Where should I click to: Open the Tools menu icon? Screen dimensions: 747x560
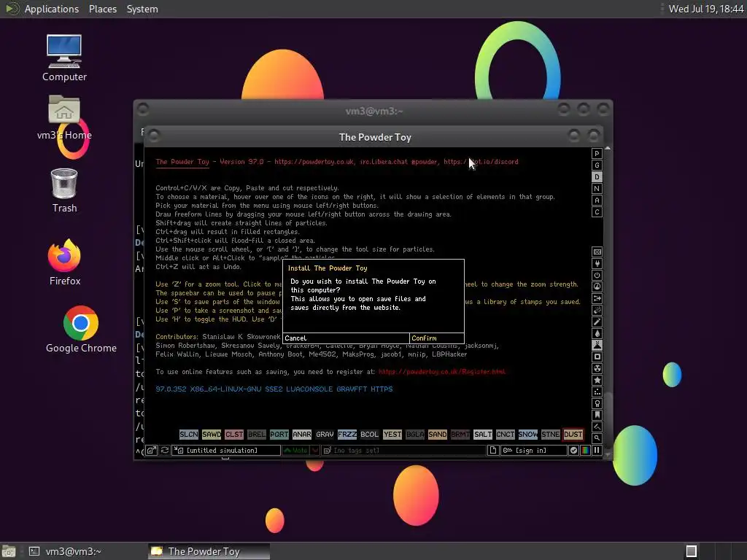point(597,403)
